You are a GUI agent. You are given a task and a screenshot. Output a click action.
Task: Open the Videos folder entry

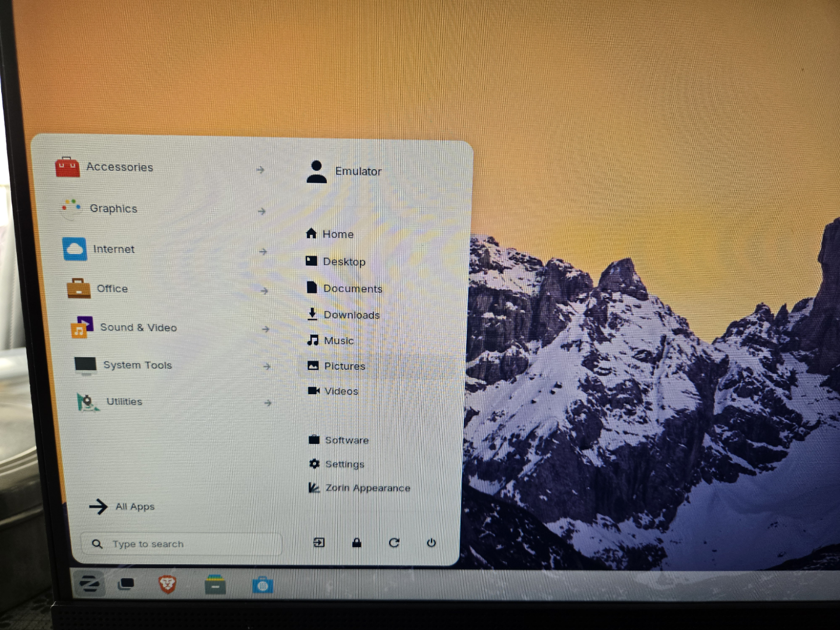tap(333, 391)
